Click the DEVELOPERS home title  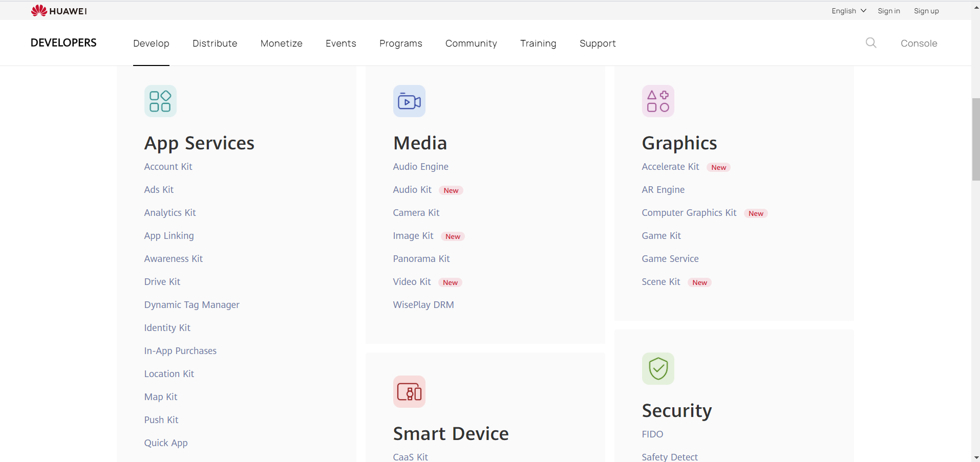coord(63,43)
